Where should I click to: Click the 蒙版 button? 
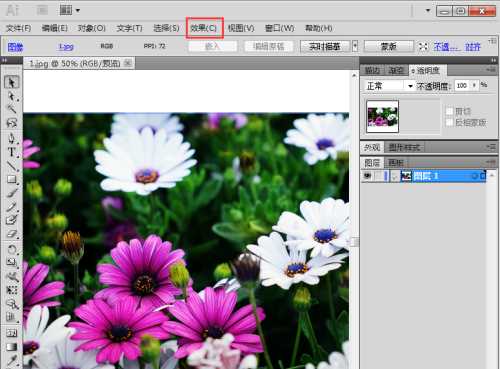(x=389, y=46)
